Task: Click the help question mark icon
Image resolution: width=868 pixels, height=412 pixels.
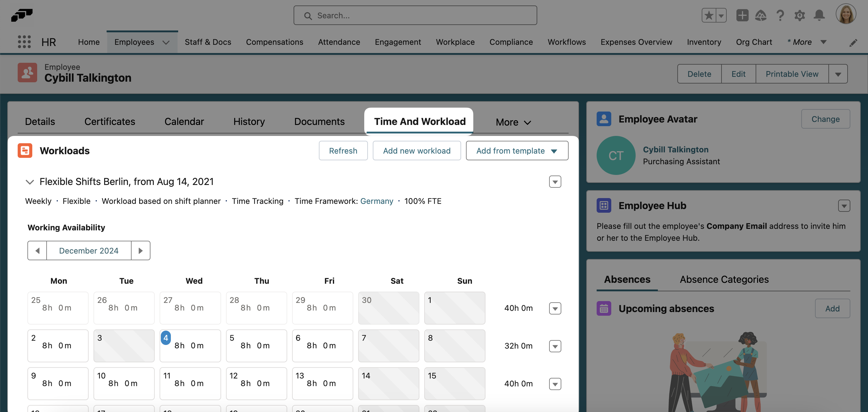Action: (x=780, y=15)
